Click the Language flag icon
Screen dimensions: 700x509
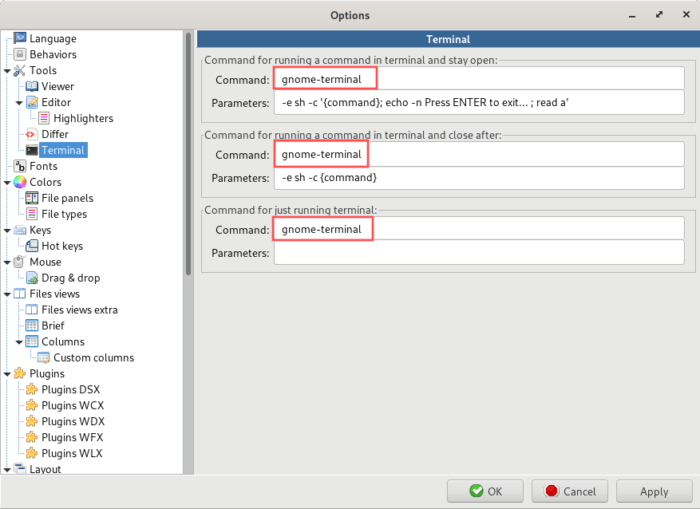click(20, 38)
